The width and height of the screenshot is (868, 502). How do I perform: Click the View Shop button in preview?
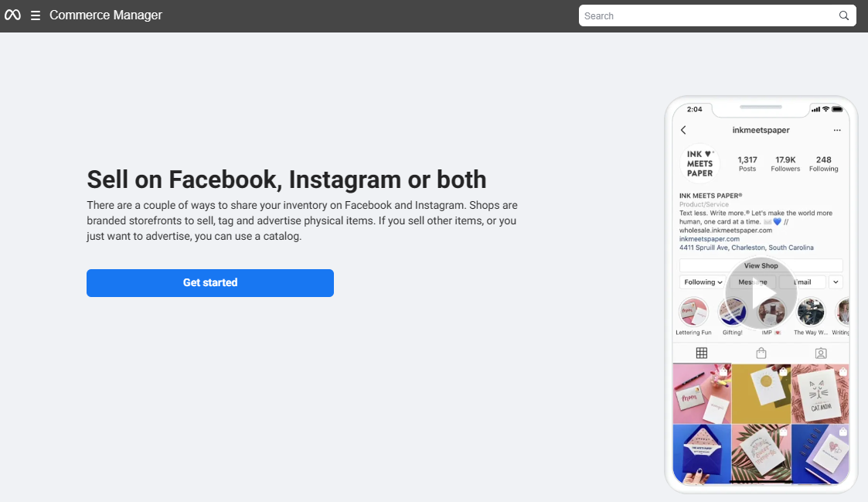(761, 265)
